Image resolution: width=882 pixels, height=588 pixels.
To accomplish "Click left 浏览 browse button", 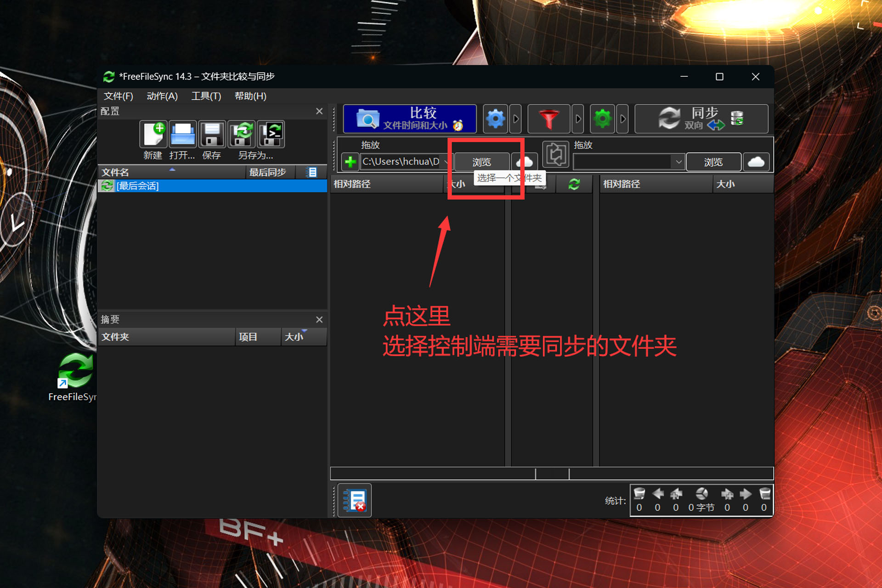I will [x=482, y=162].
